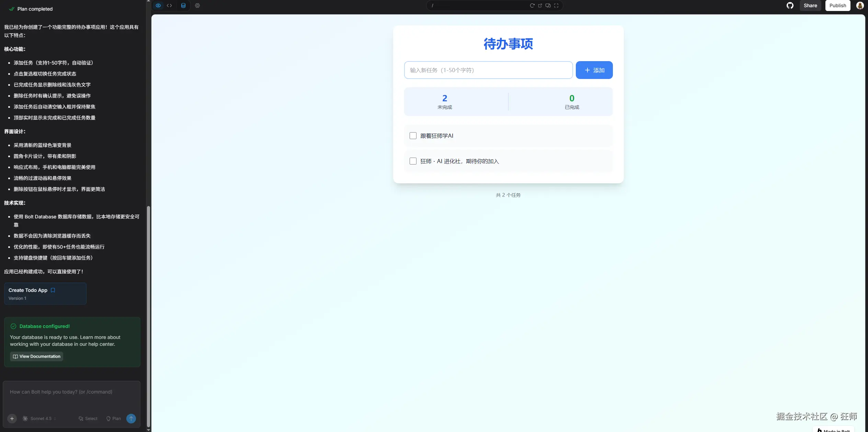This screenshot has width=868, height=432.
Task: Open the code editor view
Action: click(169, 5)
